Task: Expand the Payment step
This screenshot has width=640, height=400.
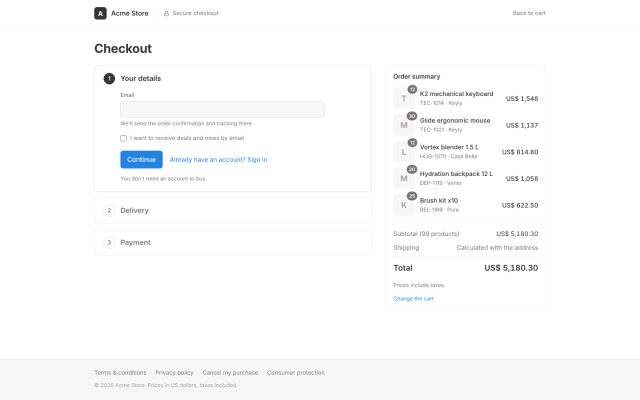Action: (x=233, y=242)
